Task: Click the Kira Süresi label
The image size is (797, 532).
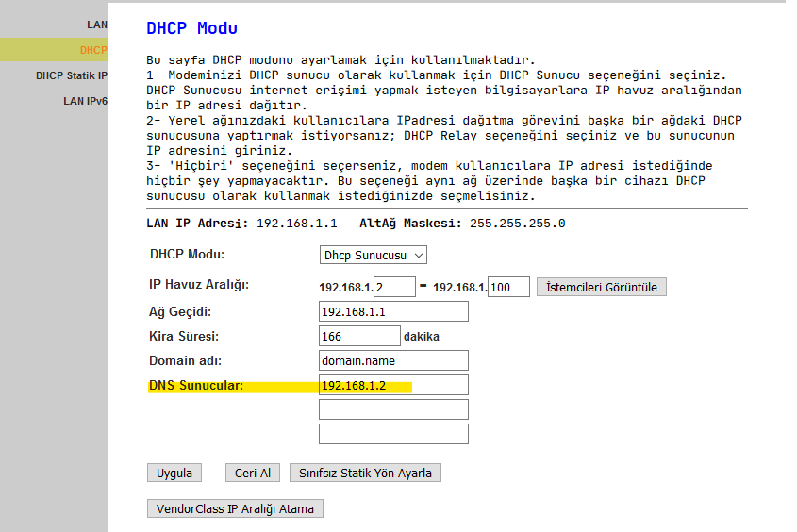Action: pos(184,336)
